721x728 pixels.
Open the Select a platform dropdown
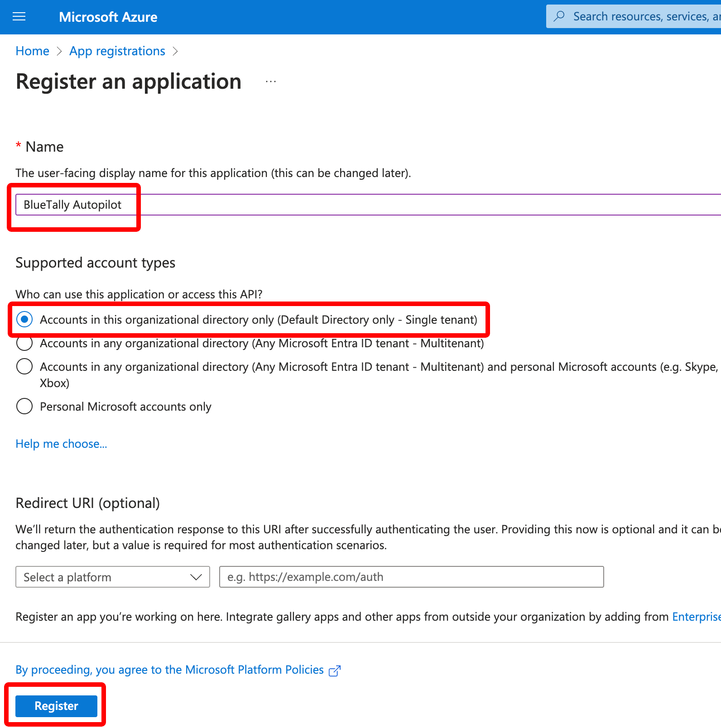click(113, 577)
